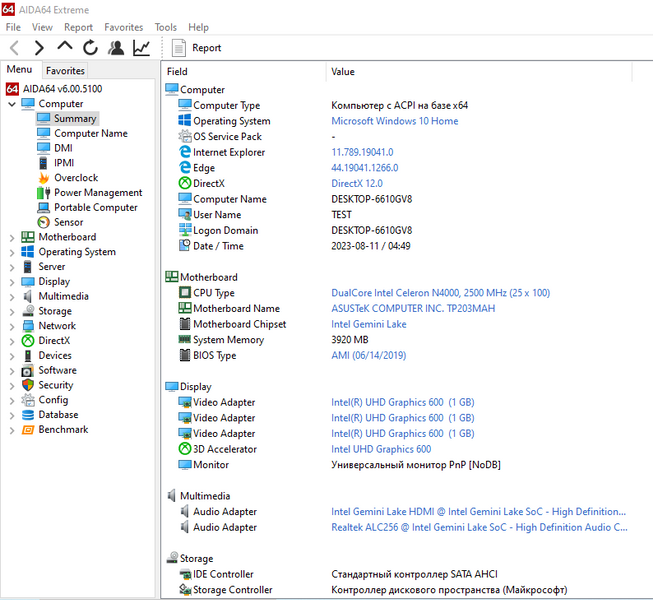The image size is (653, 600).
Task: Open the Favorites menu in menu bar
Action: [x=124, y=27]
